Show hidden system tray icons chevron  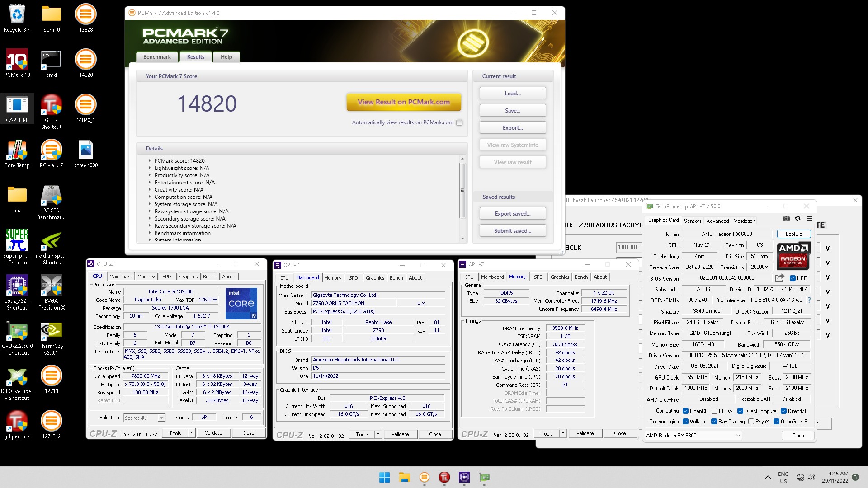(x=768, y=477)
